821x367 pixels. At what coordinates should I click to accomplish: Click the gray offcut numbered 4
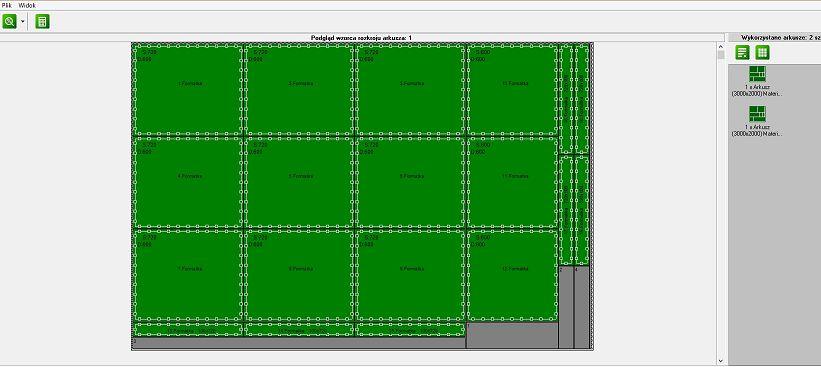(582, 307)
